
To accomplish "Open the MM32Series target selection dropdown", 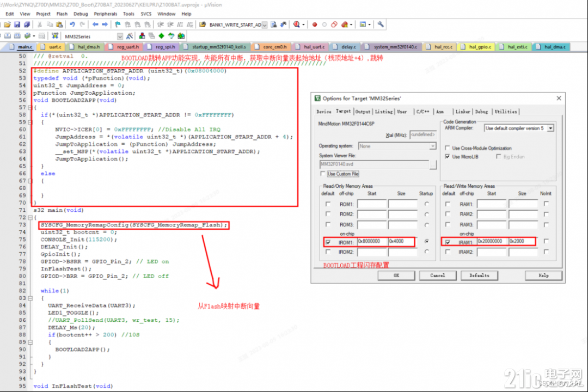I will [x=120, y=36].
